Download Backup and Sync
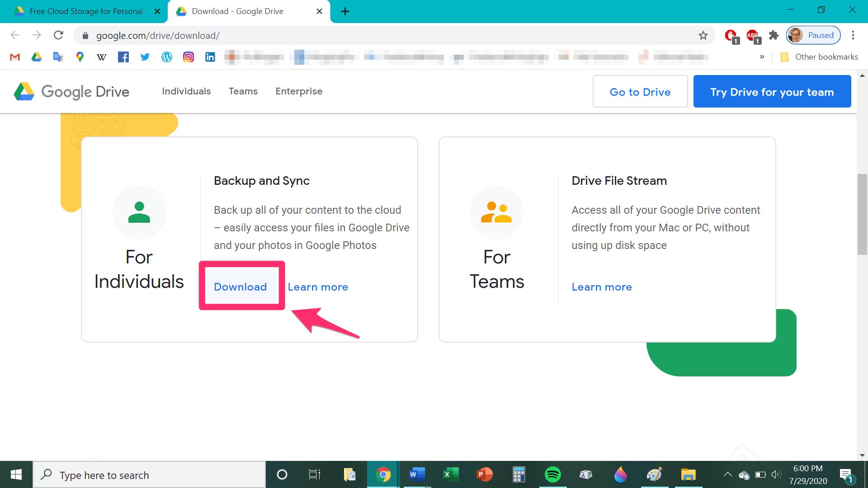Screen dimensions: 868x488 click(x=241, y=287)
